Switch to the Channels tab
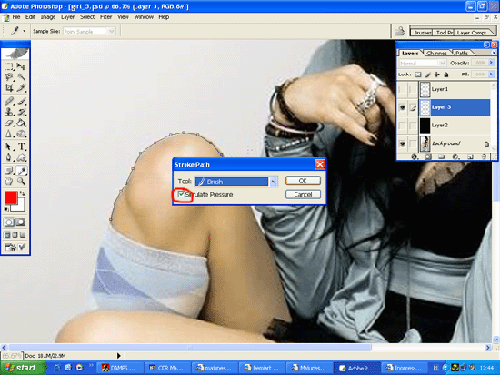 pyautogui.click(x=437, y=53)
